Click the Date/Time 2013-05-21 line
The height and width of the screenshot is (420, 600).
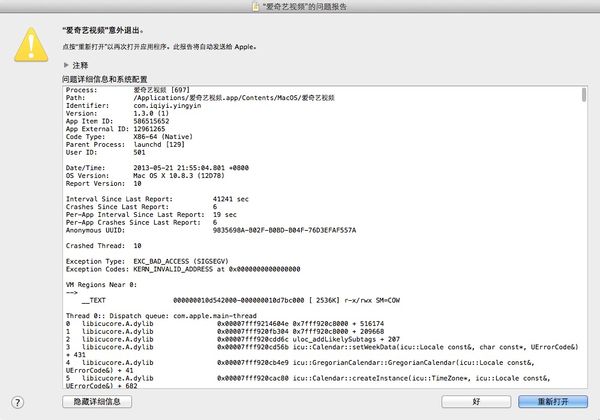157,168
